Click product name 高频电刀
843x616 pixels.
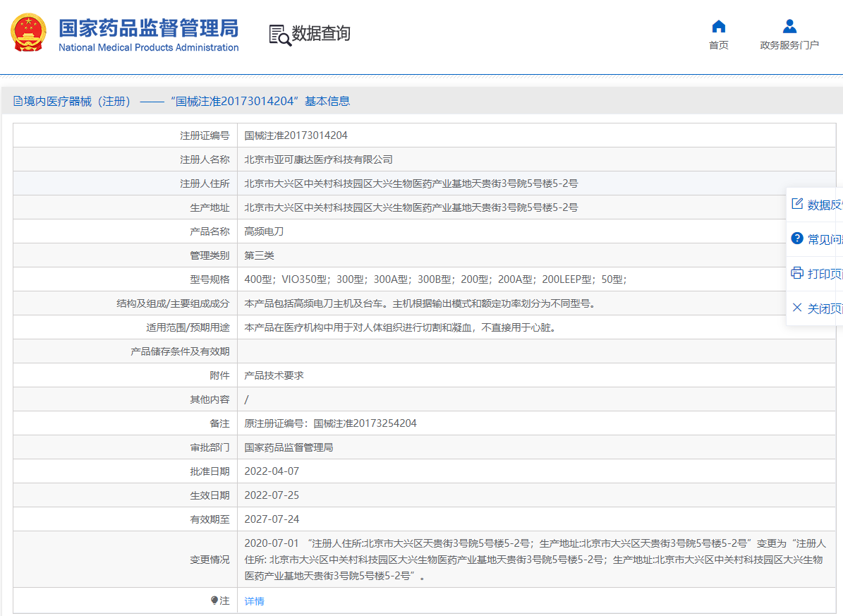pos(264,231)
